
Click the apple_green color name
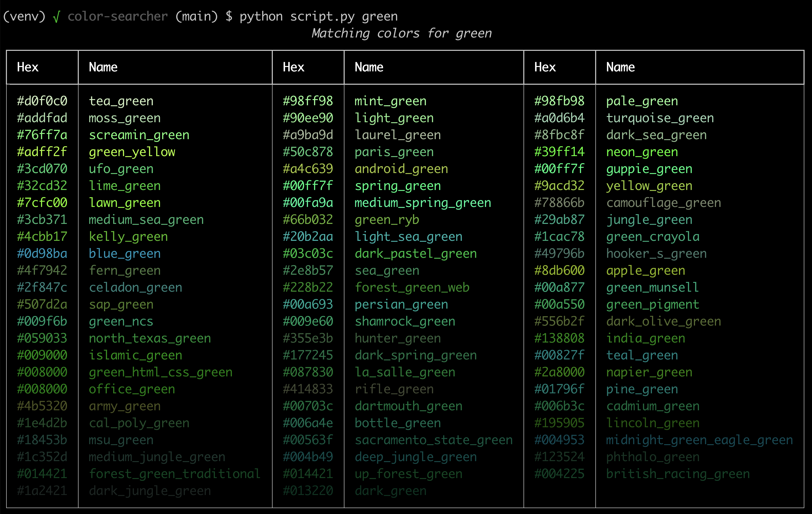coord(645,271)
